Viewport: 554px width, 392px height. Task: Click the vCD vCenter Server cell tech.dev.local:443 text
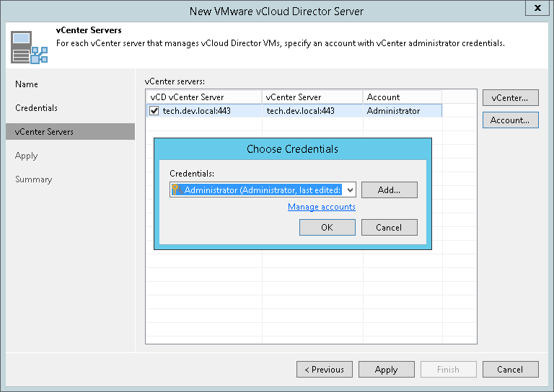(x=196, y=111)
